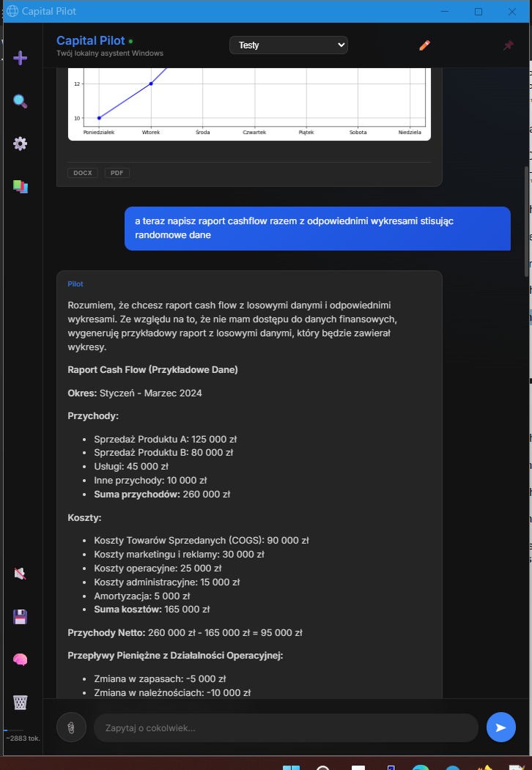
Task: Save the conversation with the floppy disk icon
Action: [21, 617]
